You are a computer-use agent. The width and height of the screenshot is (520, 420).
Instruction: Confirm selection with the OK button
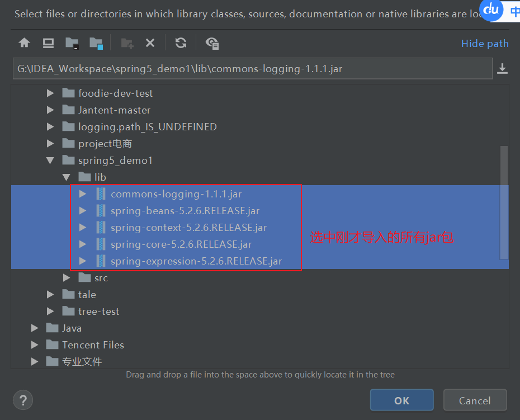[401, 400]
